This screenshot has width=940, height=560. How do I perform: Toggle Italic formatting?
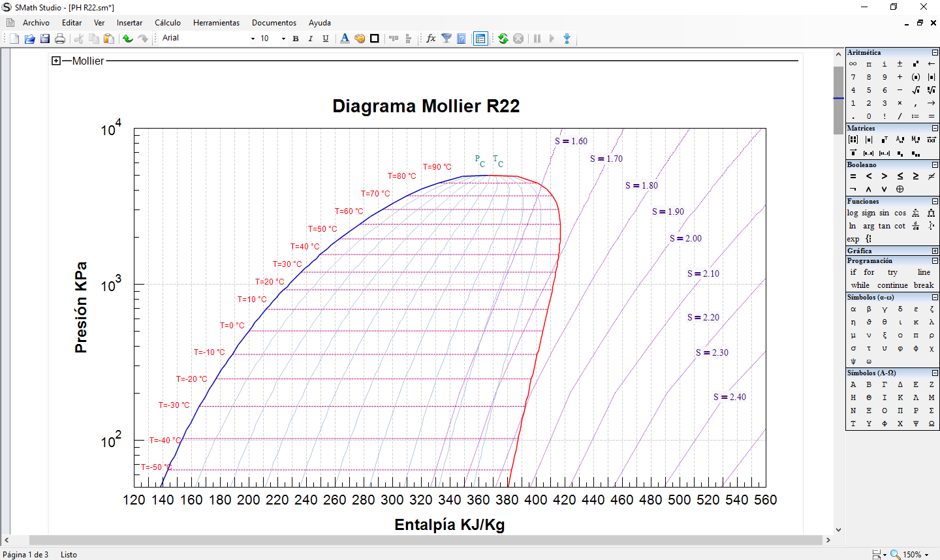tap(311, 39)
